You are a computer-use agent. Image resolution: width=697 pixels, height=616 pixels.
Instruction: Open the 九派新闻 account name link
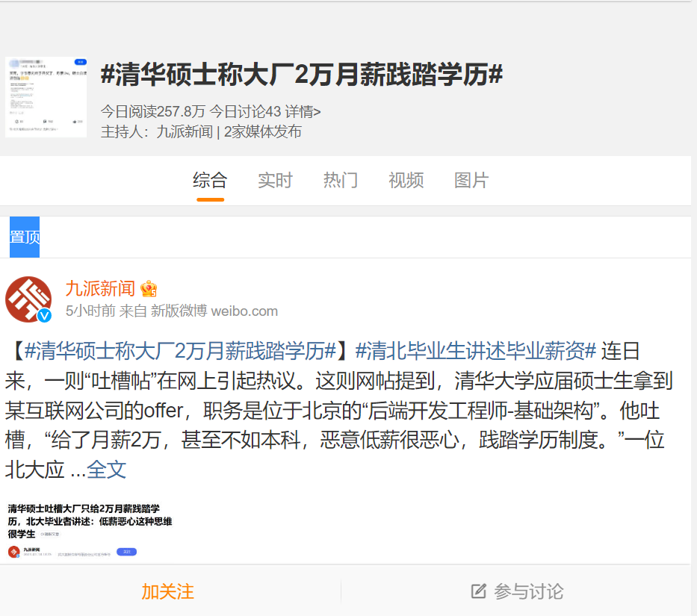coord(100,288)
